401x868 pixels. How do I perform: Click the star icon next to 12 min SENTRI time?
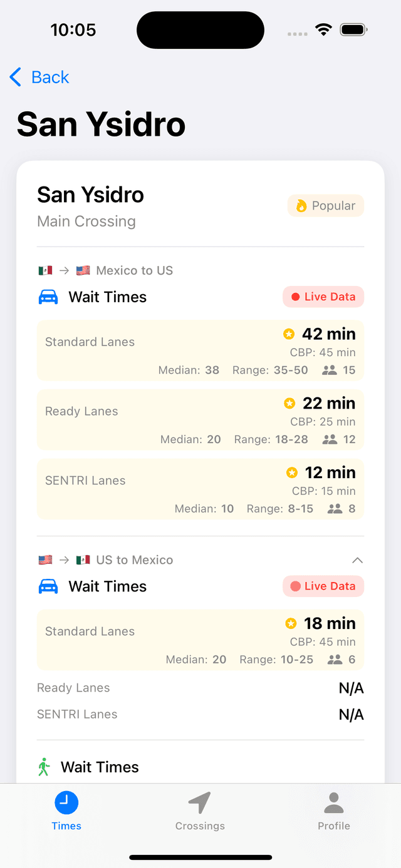292,472
